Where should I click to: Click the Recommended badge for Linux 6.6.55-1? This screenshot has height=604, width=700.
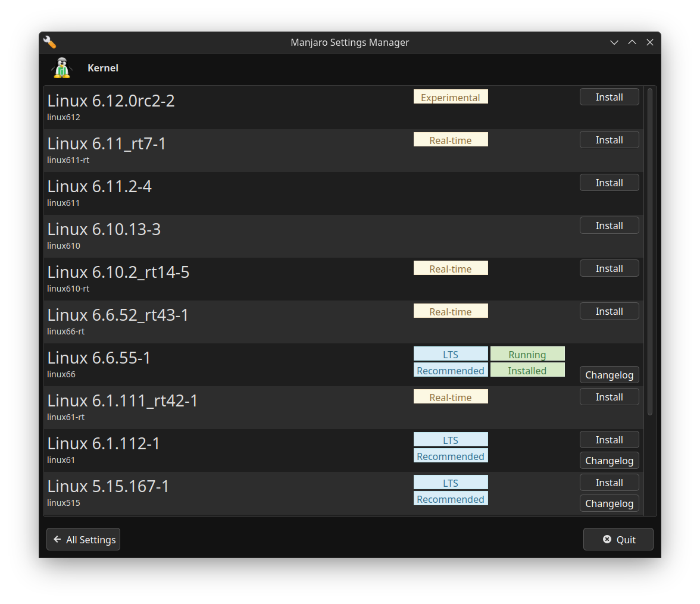coord(451,370)
